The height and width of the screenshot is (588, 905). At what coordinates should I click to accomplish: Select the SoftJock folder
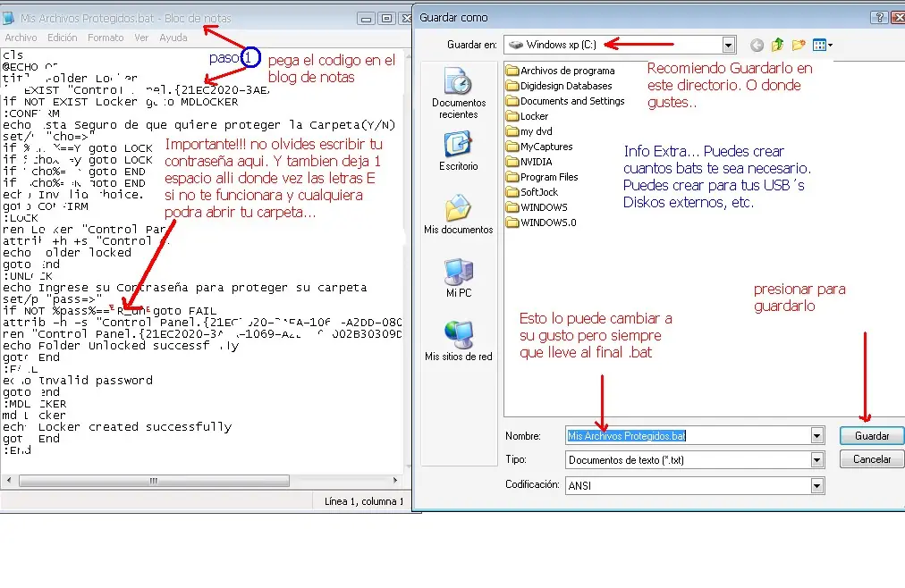click(x=532, y=192)
